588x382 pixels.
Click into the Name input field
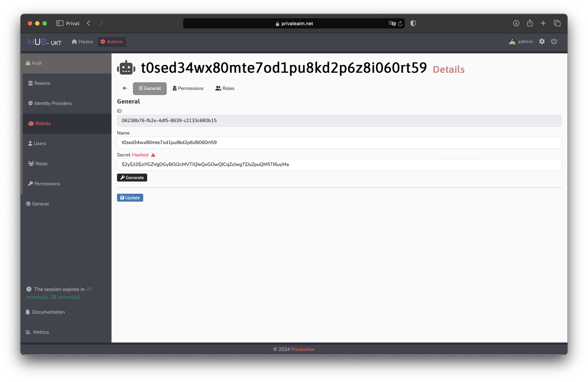click(339, 143)
